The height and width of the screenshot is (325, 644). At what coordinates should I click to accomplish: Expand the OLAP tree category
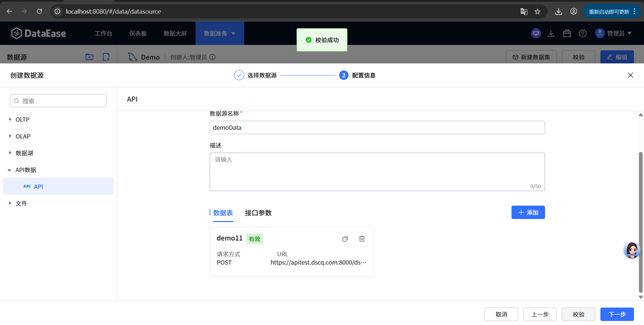10,136
